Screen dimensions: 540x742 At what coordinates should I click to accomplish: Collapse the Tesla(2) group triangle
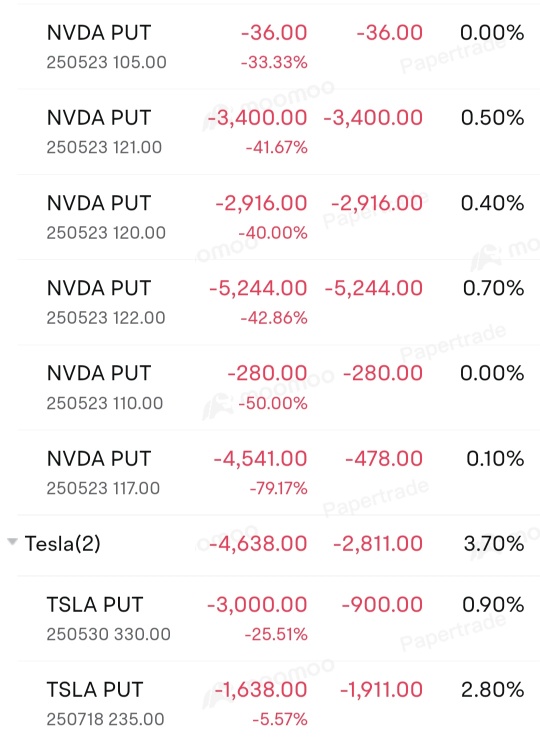pyautogui.click(x=13, y=541)
